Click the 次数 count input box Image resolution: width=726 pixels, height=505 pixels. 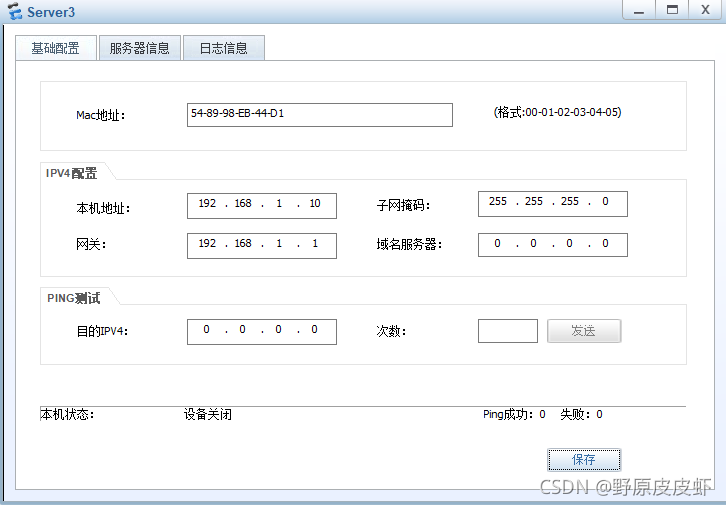point(507,331)
